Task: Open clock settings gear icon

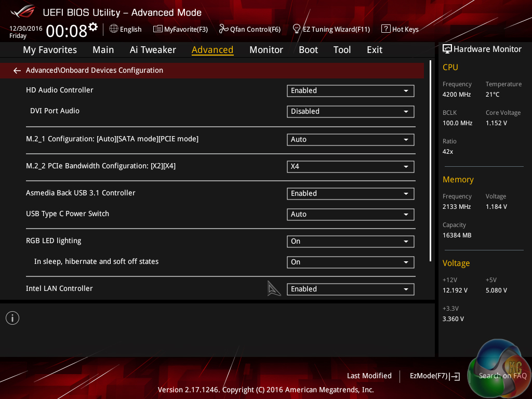Action: (93, 27)
